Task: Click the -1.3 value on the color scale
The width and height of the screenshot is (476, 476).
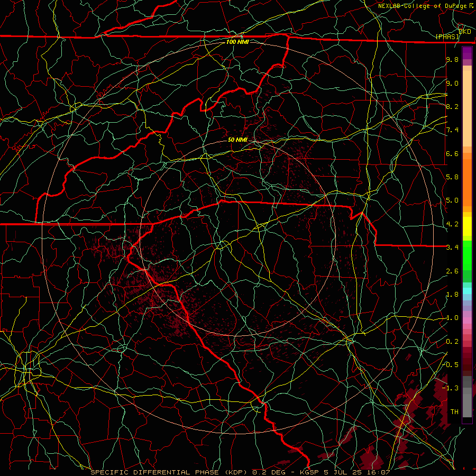Action: point(451,388)
